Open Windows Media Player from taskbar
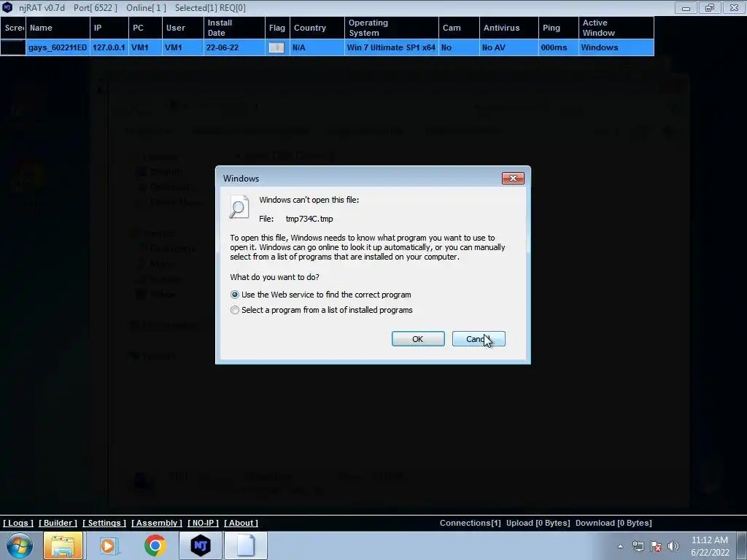The width and height of the screenshot is (747, 560). [109, 545]
